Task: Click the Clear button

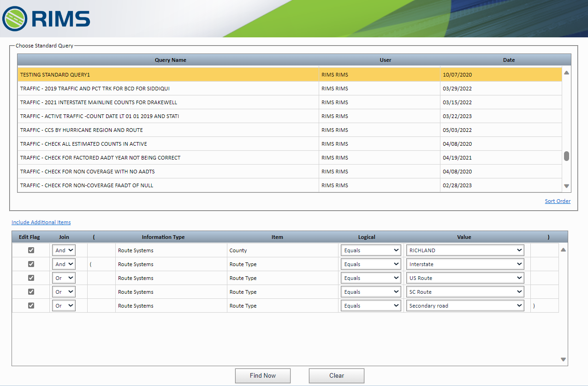Action: (337, 375)
